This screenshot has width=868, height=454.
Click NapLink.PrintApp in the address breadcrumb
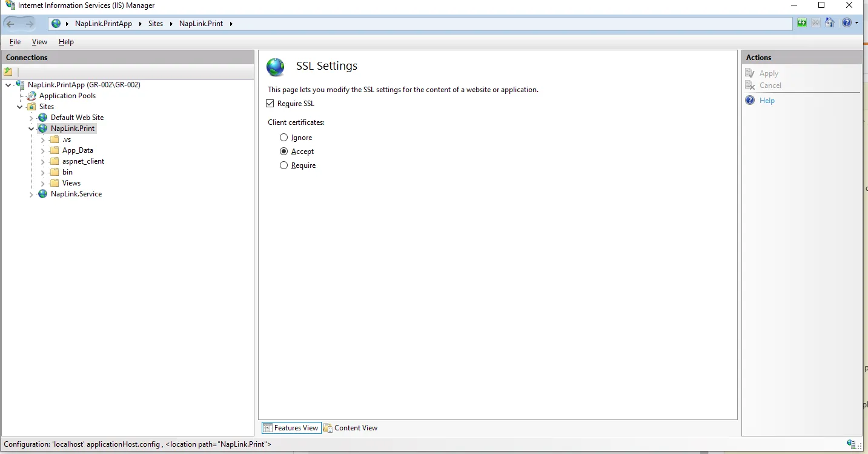104,24
